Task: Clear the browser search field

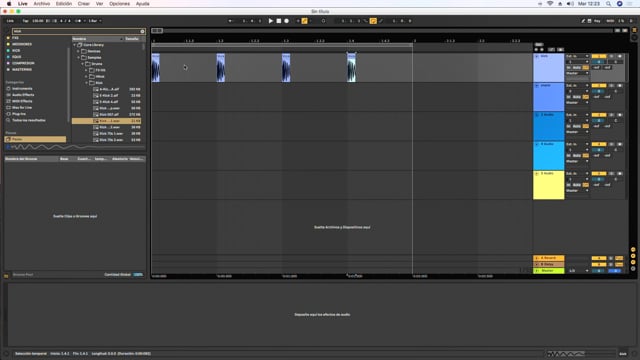Action: point(142,31)
